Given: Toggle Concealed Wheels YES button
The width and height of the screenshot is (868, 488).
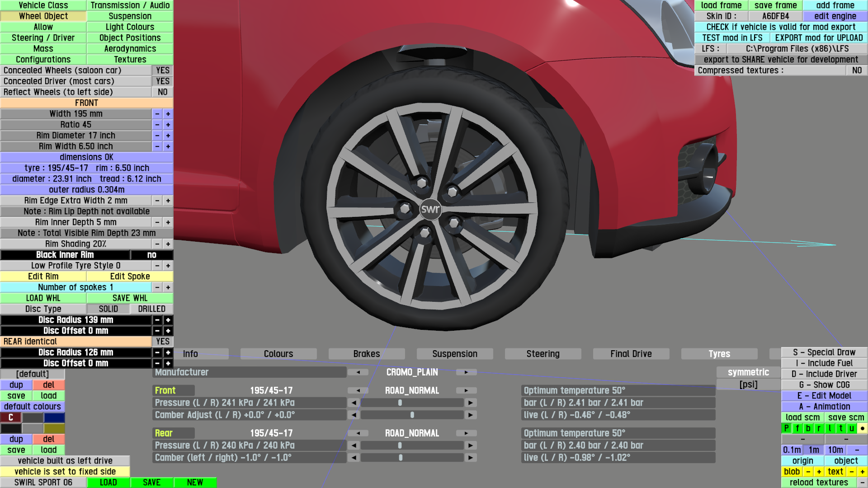Looking at the screenshot, I should pos(162,70).
